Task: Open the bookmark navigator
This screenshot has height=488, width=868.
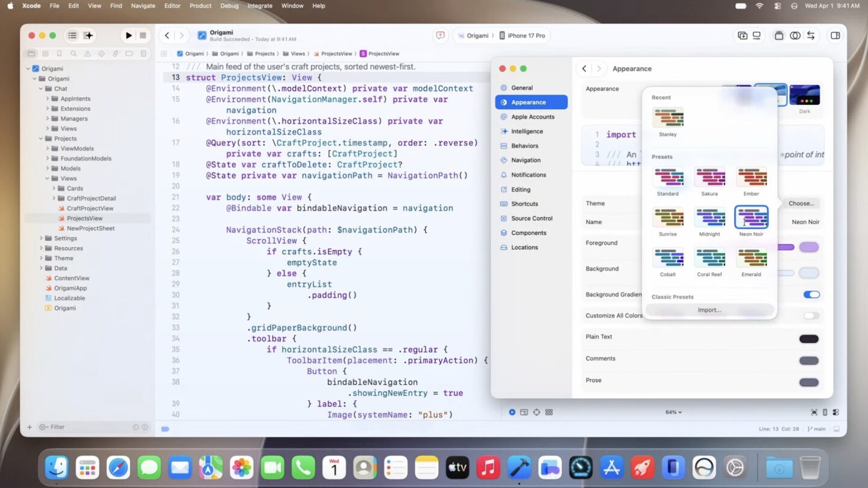Action: [x=59, y=54]
